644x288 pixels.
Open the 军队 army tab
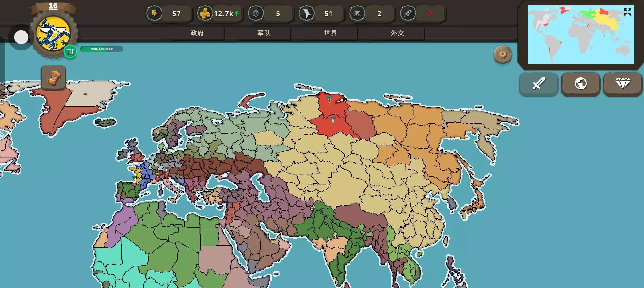tap(264, 33)
